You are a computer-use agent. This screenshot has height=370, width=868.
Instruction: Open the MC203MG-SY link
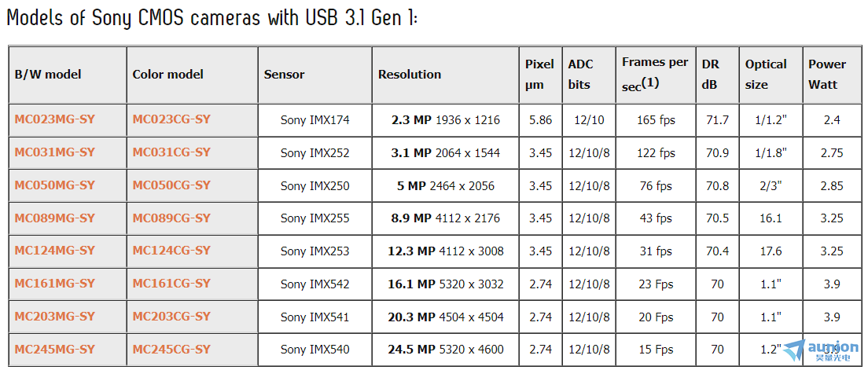(x=55, y=317)
